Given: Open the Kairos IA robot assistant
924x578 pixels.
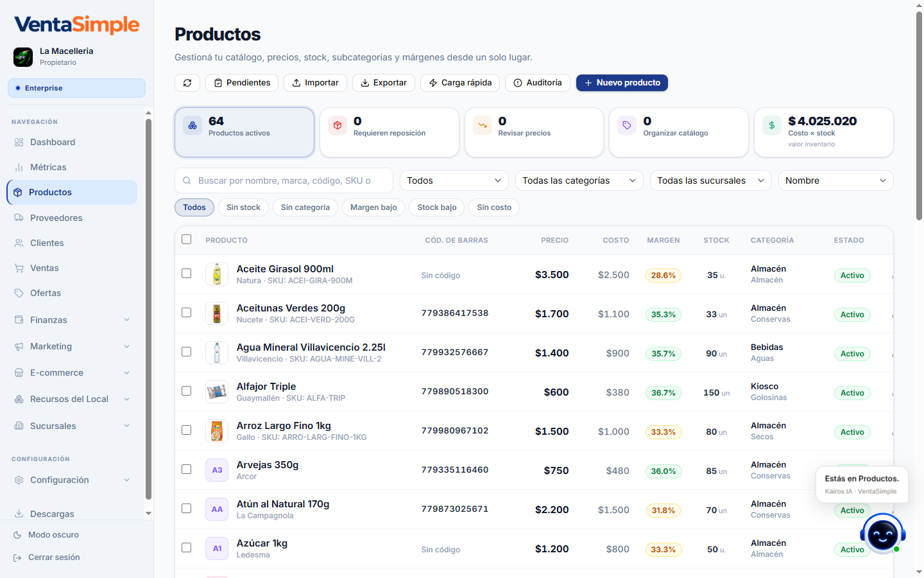Looking at the screenshot, I should coord(882,534).
